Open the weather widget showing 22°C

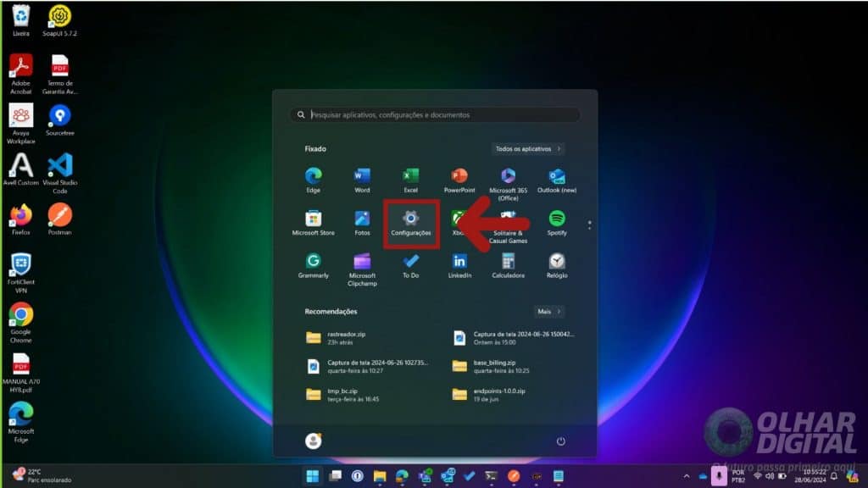[x=42, y=476]
